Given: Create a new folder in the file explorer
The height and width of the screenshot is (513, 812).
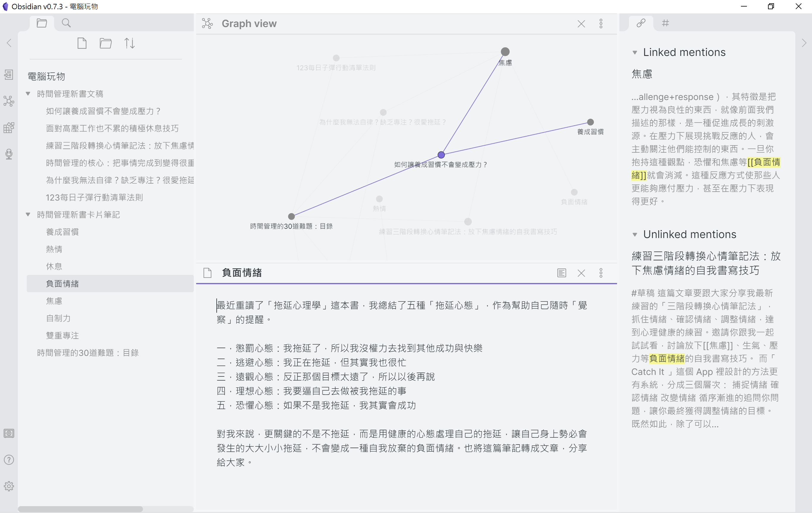Looking at the screenshot, I should (x=106, y=43).
